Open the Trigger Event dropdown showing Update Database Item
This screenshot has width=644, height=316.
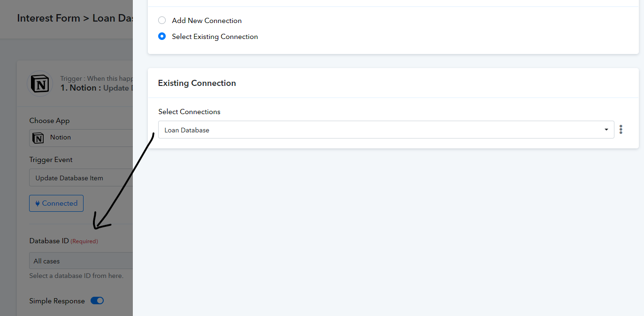click(x=81, y=178)
